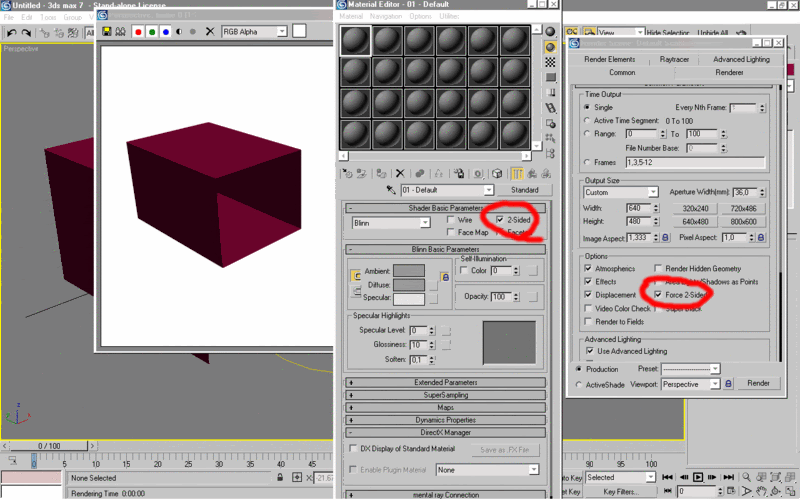This screenshot has height=500, width=800.
Task: Toggle the Force 2-Sided checkbox
Action: (x=658, y=296)
